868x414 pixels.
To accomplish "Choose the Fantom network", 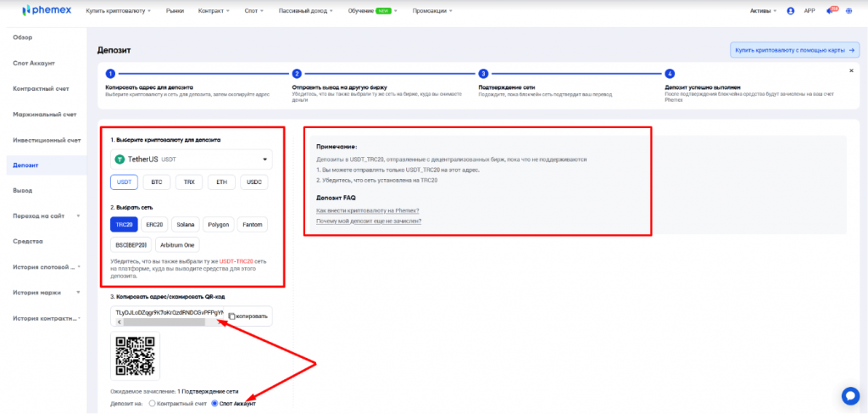I will [253, 225].
